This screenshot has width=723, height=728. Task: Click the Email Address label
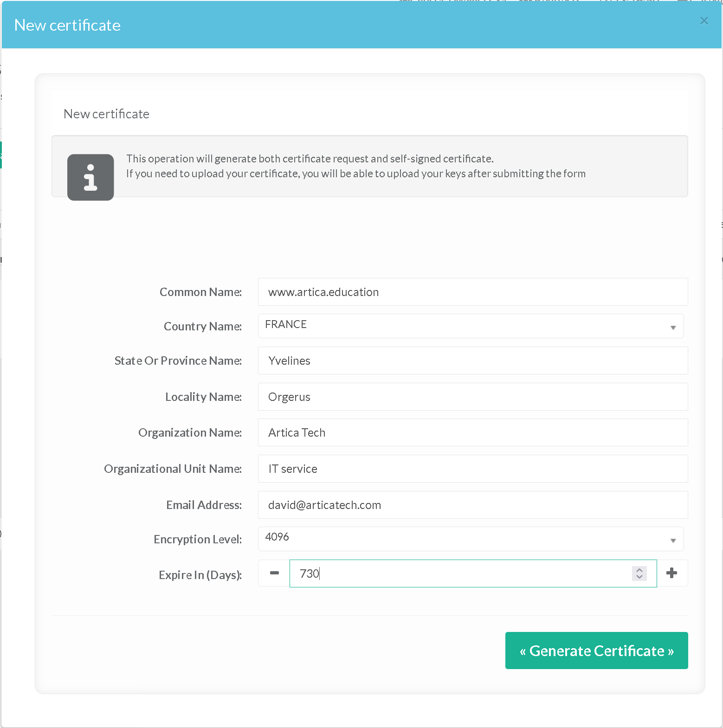[204, 505]
